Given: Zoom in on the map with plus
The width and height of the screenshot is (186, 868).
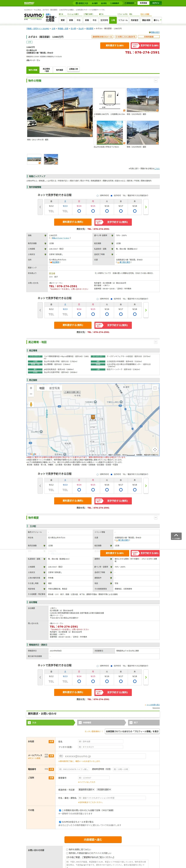Looking at the screenshot, I should pos(31,388).
